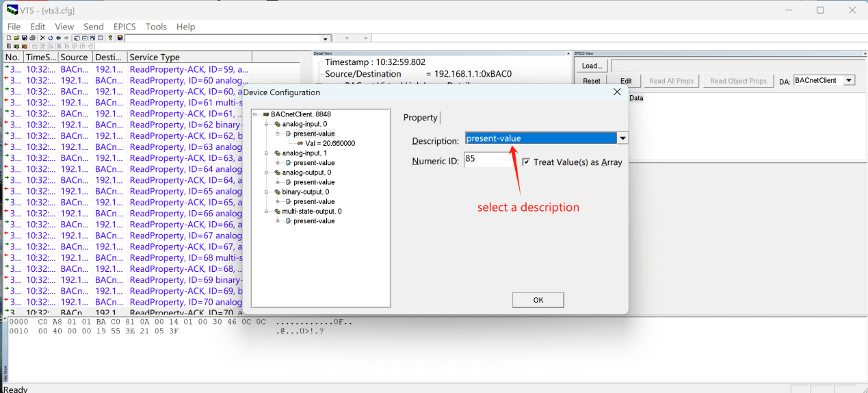Close the Device Configuration dialog

click(x=617, y=92)
